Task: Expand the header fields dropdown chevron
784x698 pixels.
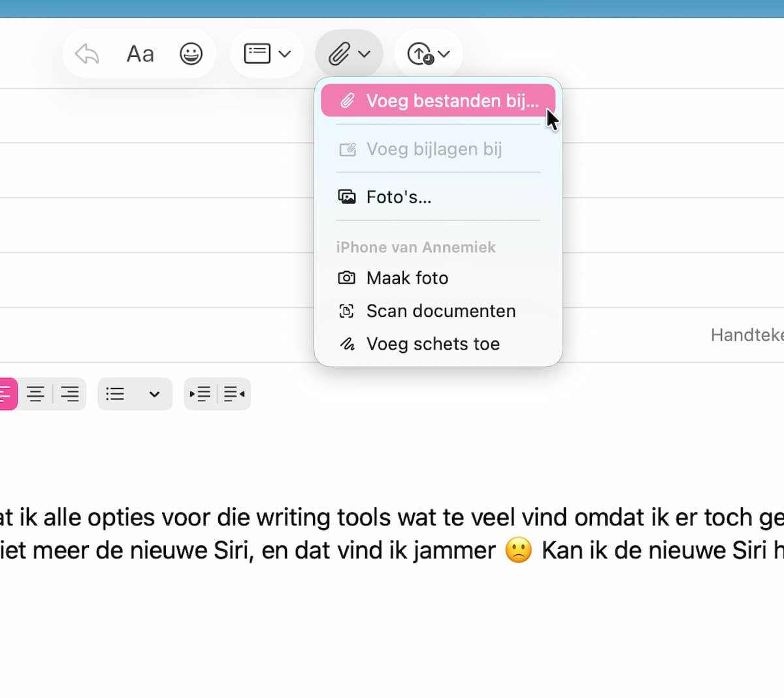Action: pos(285,54)
